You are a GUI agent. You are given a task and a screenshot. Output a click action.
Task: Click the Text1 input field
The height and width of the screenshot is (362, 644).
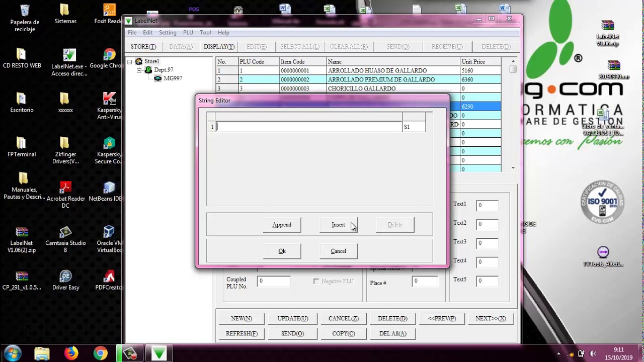click(487, 205)
